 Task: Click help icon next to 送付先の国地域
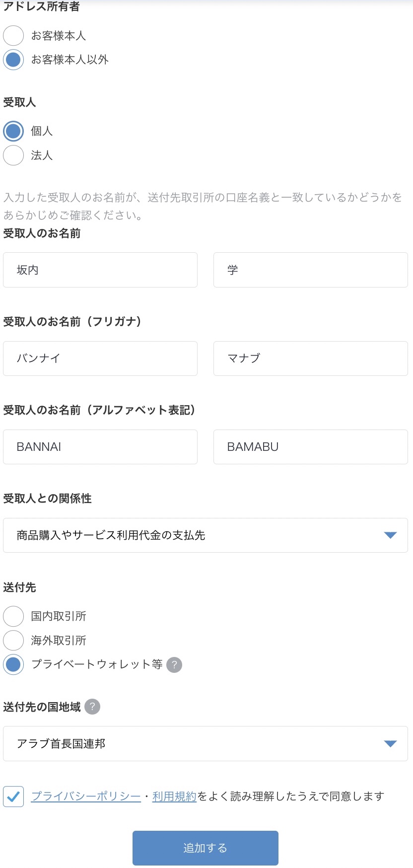[92, 707]
